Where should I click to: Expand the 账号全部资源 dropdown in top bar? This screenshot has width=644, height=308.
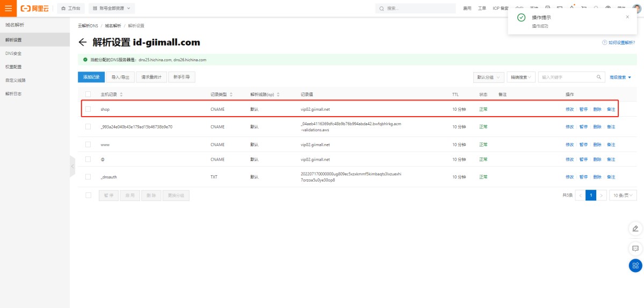(112, 9)
